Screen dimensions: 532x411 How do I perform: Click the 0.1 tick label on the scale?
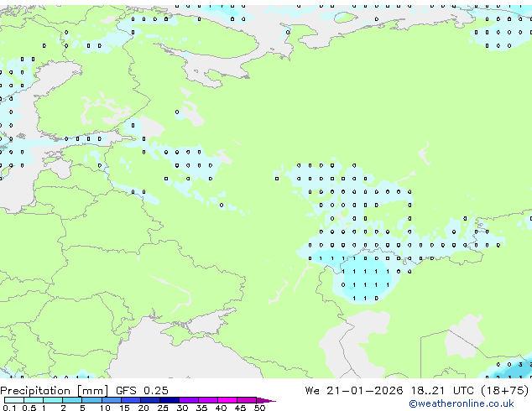9,408
